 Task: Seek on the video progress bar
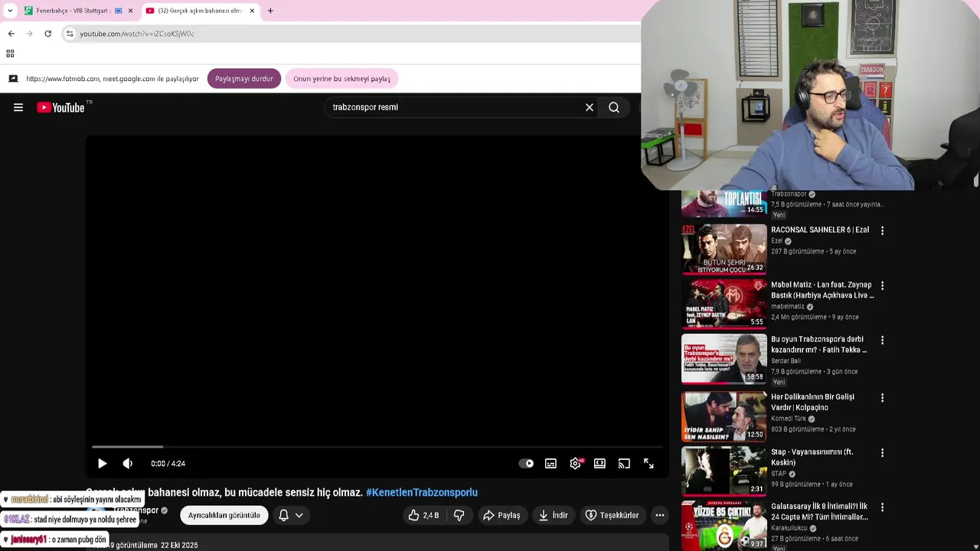377,446
